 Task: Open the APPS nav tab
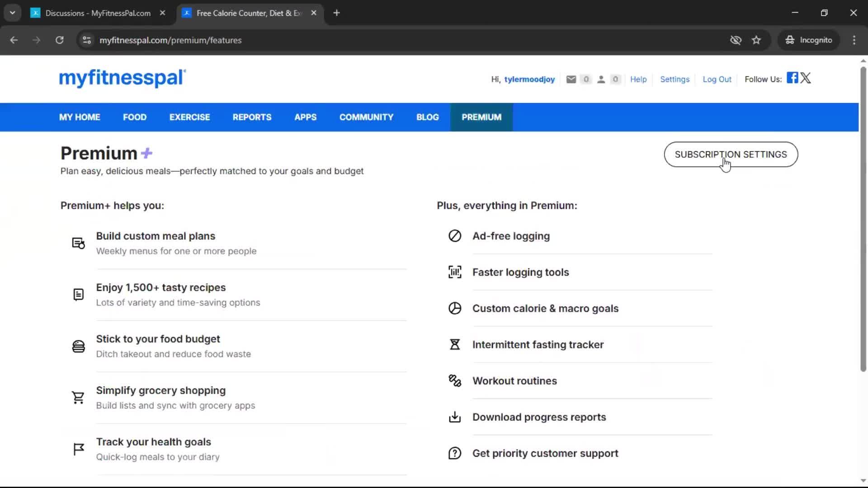(x=306, y=117)
